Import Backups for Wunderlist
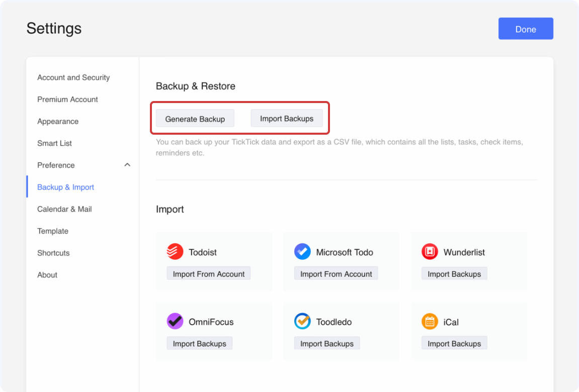Viewport: 579px width, 392px height. 454,273
